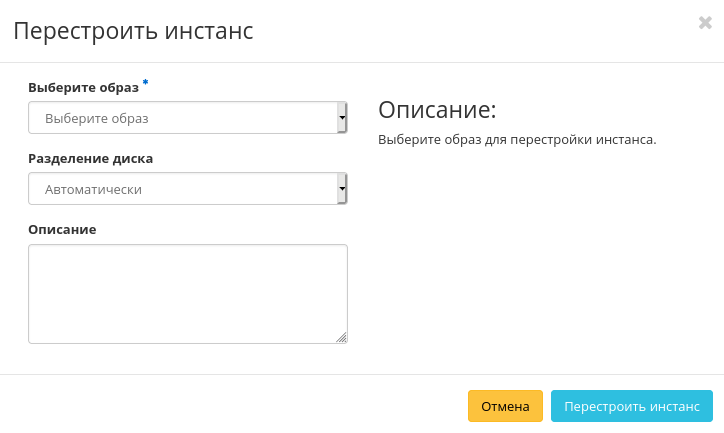Screen dimensions: 724x433
Task: Select the 'Автоматически' value in the disk partition box
Action: (x=93, y=189)
